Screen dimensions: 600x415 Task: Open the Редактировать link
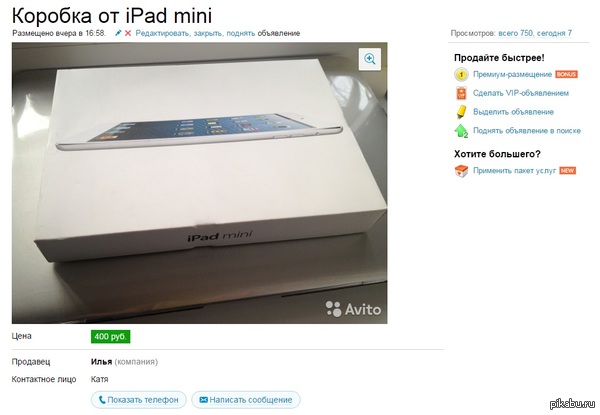[x=163, y=33]
